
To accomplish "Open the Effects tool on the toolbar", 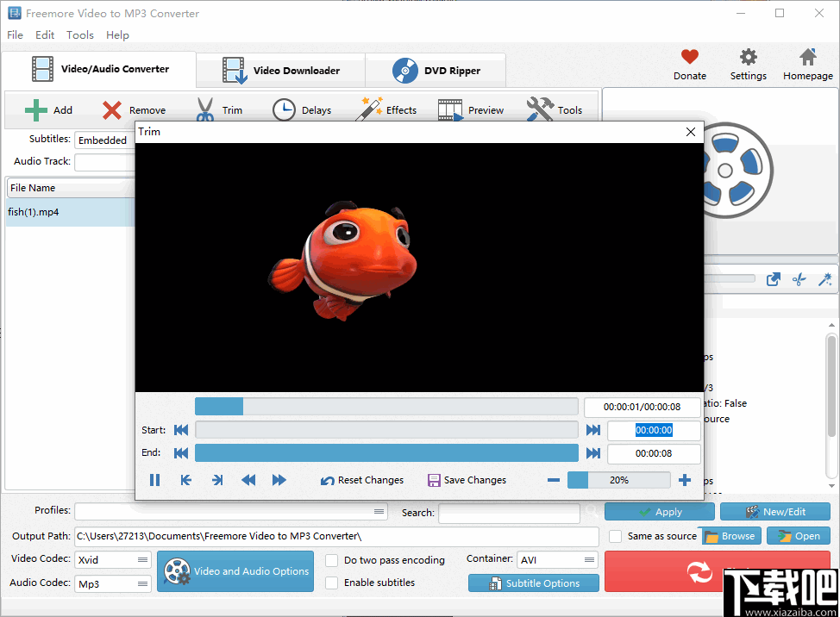I will (x=388, y=109).
